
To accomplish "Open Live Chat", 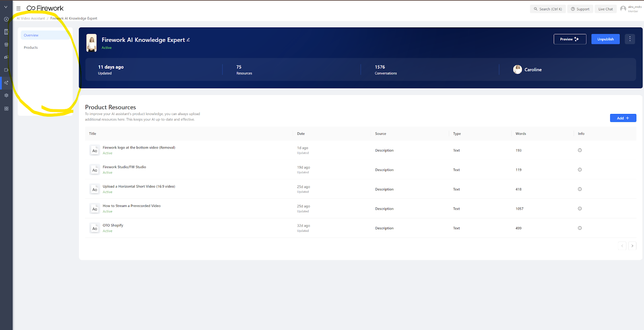I will coord(605,9).
